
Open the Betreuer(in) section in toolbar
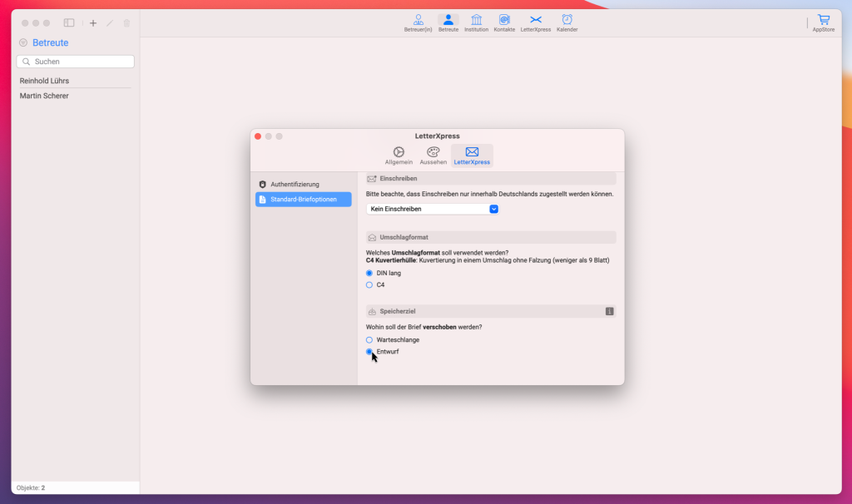(x=418, y=23)
